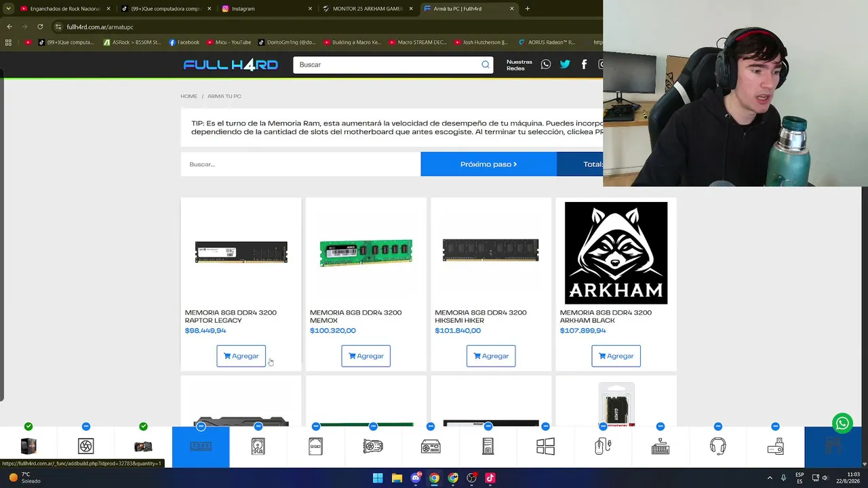Select the hard disk drive step icon
The height and width of the screenshot is (488, 868).
(x=258, y=446)
